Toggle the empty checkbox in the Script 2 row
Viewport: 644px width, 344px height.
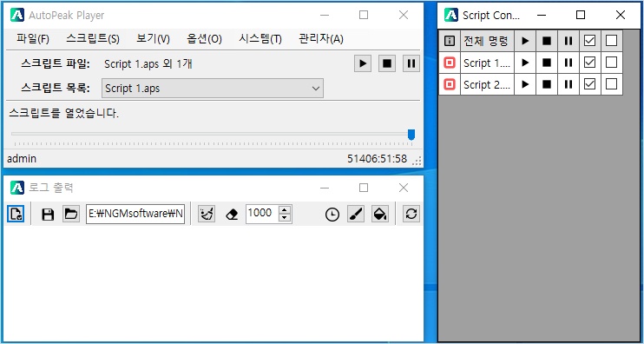coord(612,84)
